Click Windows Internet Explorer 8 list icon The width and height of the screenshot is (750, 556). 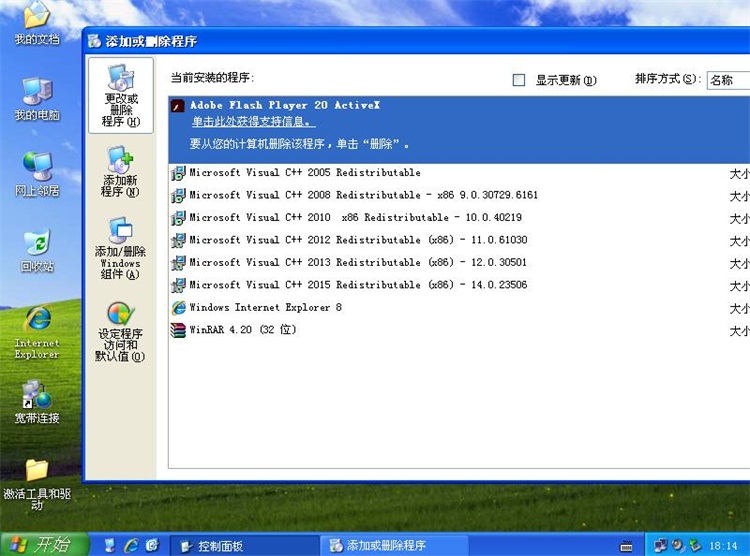pos(178,308)
